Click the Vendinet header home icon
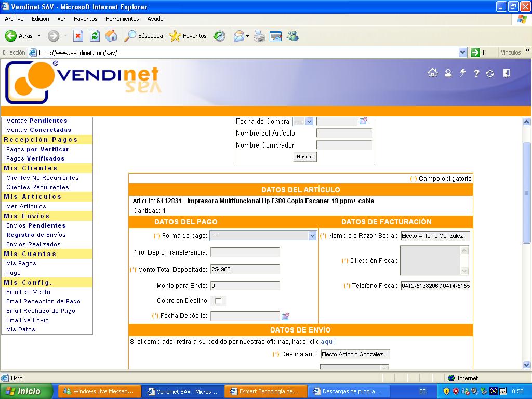The height and width of the screenshot is (399, 532). tap(432, 73)
